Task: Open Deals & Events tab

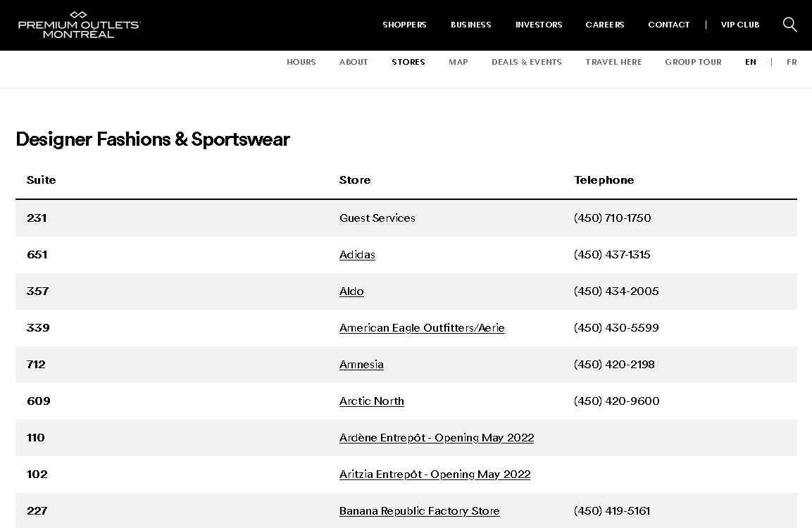Action: click(527, 62)
